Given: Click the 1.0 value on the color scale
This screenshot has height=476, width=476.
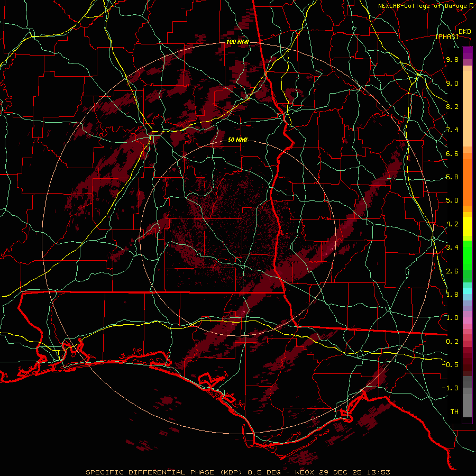Looking at the screenshot, I should (452, 318).
